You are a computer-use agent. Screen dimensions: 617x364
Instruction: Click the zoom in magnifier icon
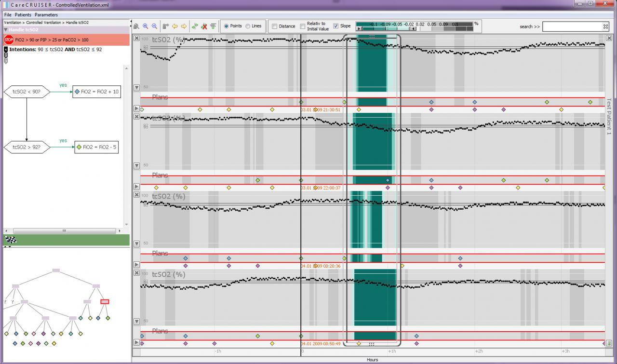pos(146,27)
